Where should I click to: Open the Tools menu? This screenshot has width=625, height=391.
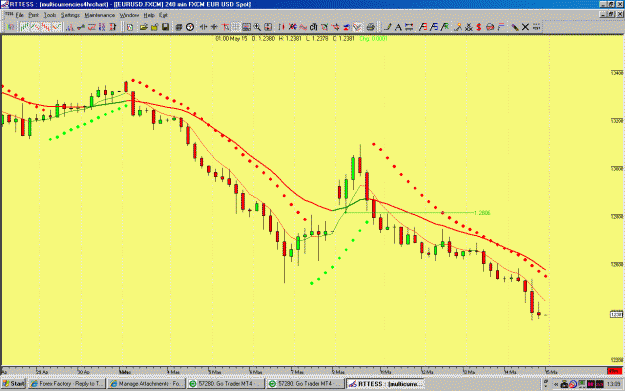point(50,15)
